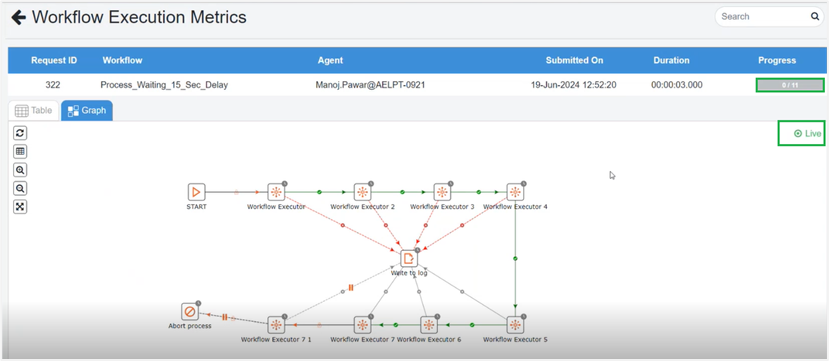Select the START node
The width and height of the screenshot is (829, 361).
pyautogui.click(x=196, y=192)
